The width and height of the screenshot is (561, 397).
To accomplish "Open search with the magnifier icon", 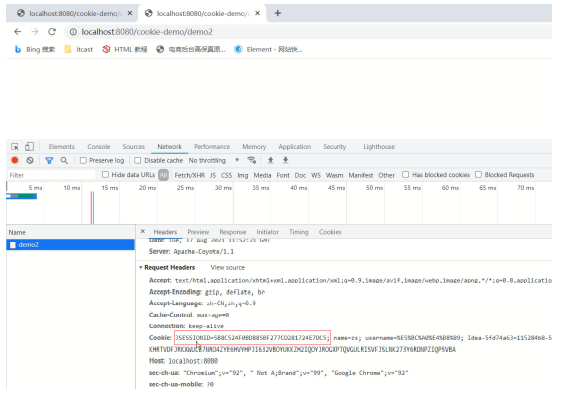I will (64, 160).
